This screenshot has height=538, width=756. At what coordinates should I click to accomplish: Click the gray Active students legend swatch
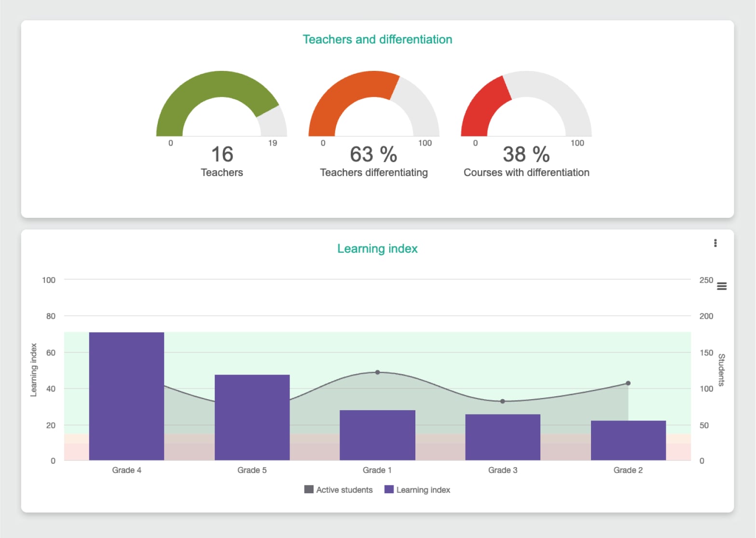point(309,489)
